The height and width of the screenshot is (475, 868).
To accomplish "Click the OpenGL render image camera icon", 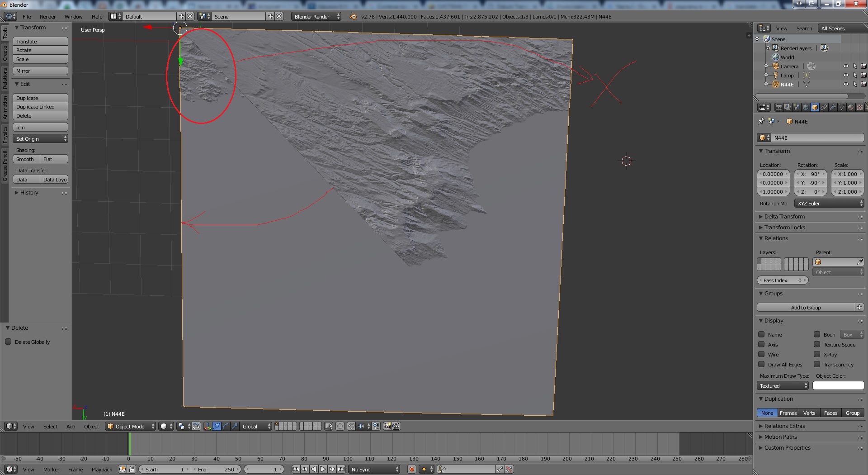I will click(x=387, y=426).
